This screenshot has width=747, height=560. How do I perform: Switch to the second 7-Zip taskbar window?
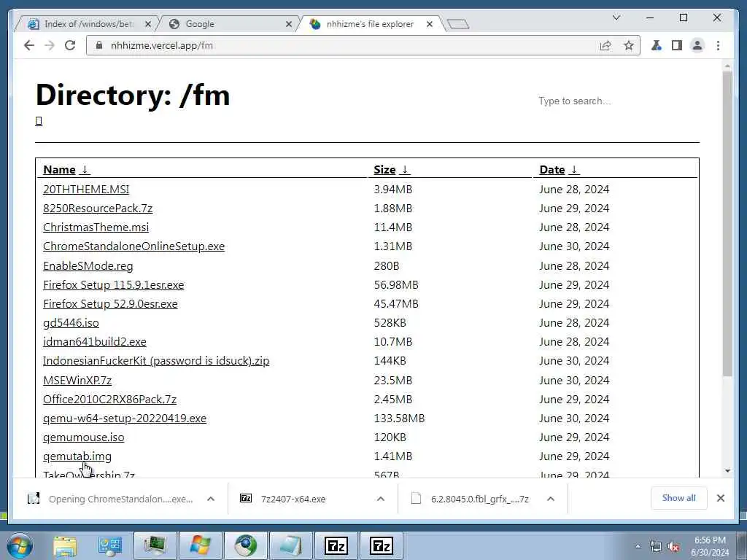point(381,545)
